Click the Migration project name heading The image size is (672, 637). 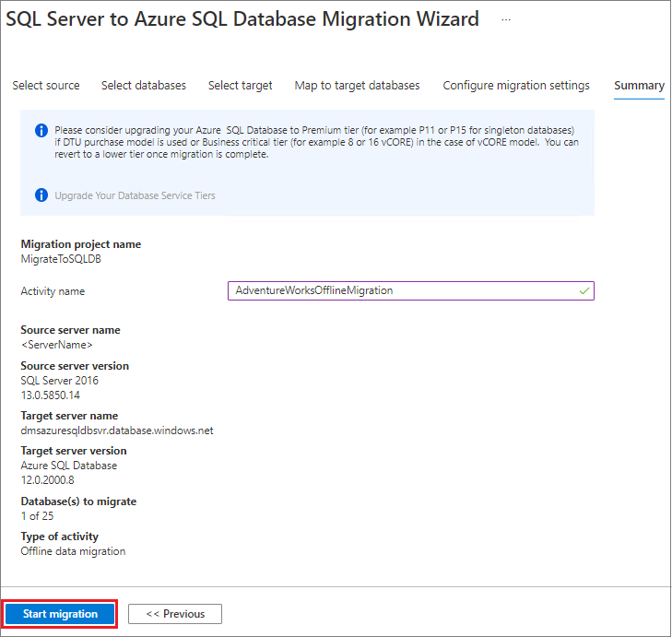pyautogui.click(x=81, y=244)
